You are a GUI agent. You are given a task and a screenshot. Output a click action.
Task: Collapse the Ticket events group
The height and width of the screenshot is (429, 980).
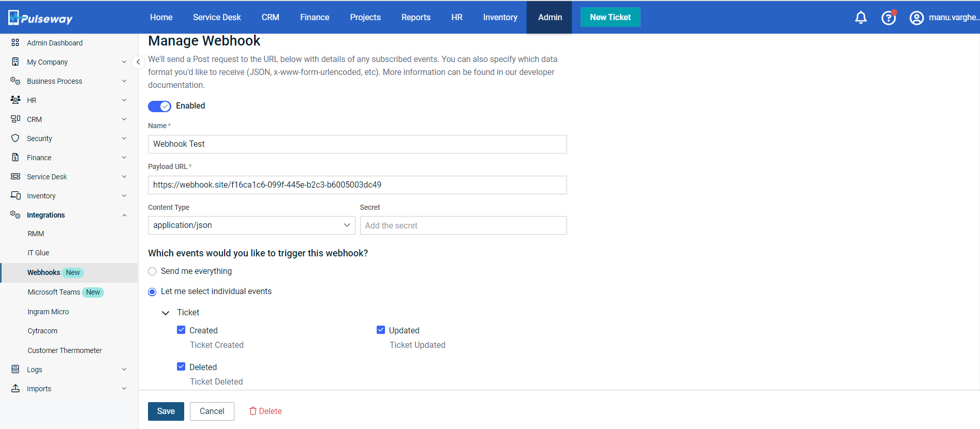pos(166,313)
